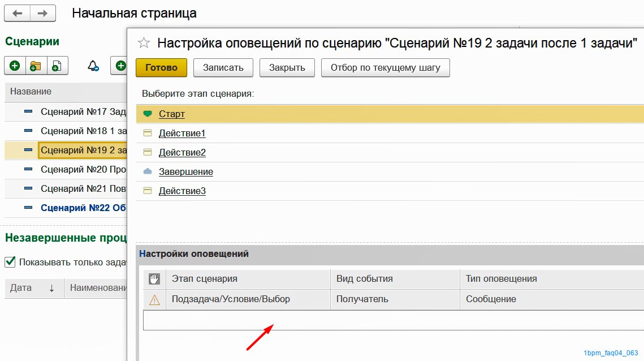
Task: Click 'Отбор по текущему шагу' button
Action: pyautogui.click(x=385, y=68)
